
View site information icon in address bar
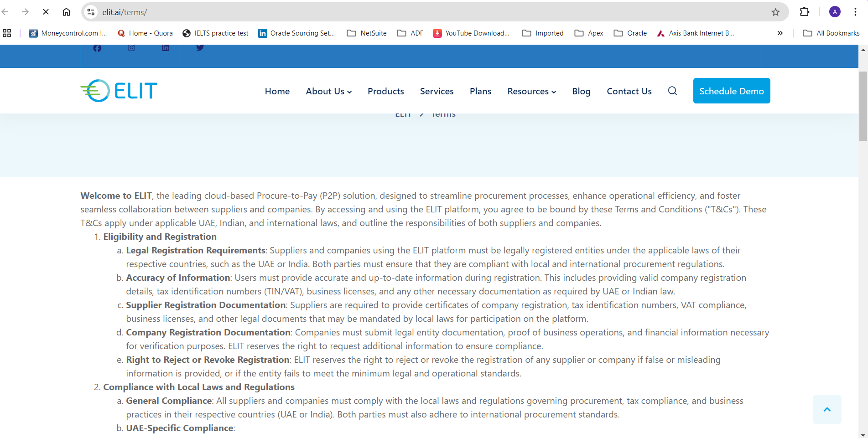91,12
